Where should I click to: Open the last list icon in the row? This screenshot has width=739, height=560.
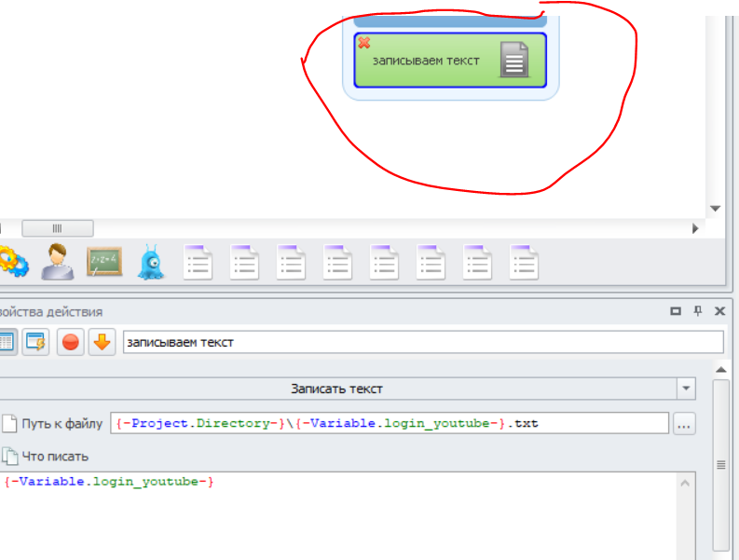[524, 262]
